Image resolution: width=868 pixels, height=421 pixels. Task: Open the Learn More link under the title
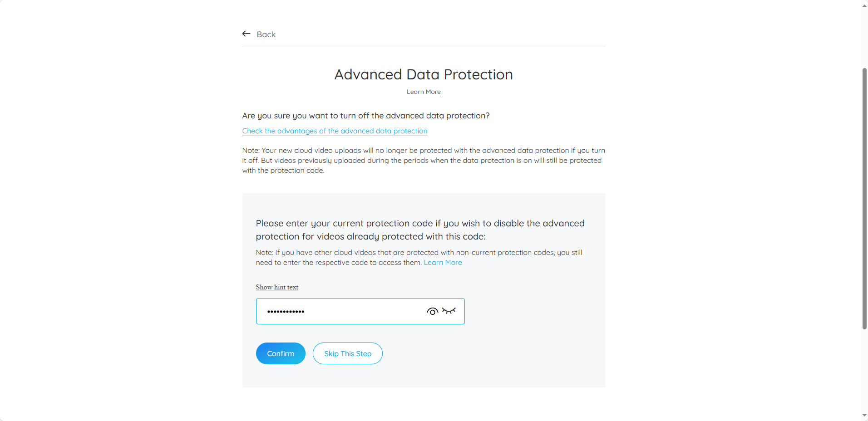pyautogui.click(x=424, y=92)
